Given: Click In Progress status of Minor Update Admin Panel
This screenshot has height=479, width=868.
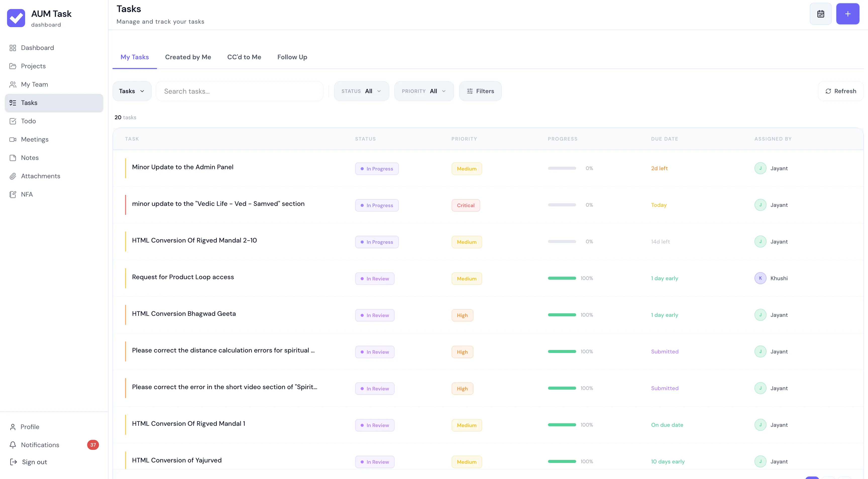Looking at the screenshot, I should pos(377,169).
